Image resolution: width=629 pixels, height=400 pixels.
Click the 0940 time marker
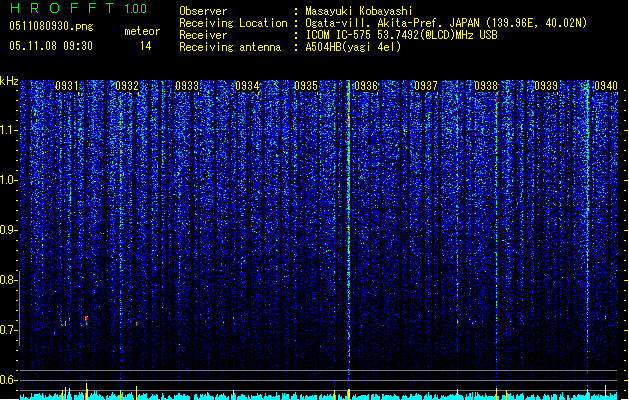click(606, 85)
